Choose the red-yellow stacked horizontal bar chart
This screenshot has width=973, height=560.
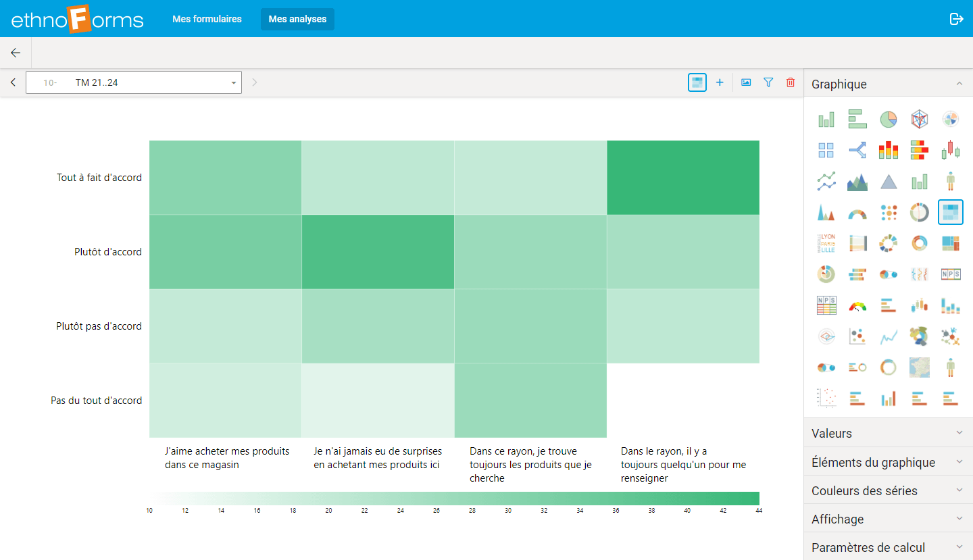(920, 150)
